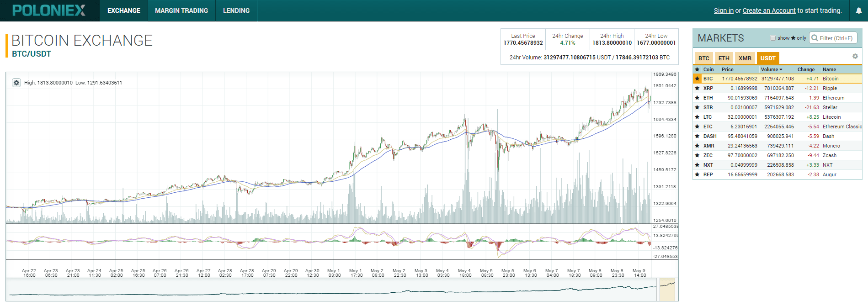Click the Poloniex logo
Screen dimensions: 868x306
(48, 10)
